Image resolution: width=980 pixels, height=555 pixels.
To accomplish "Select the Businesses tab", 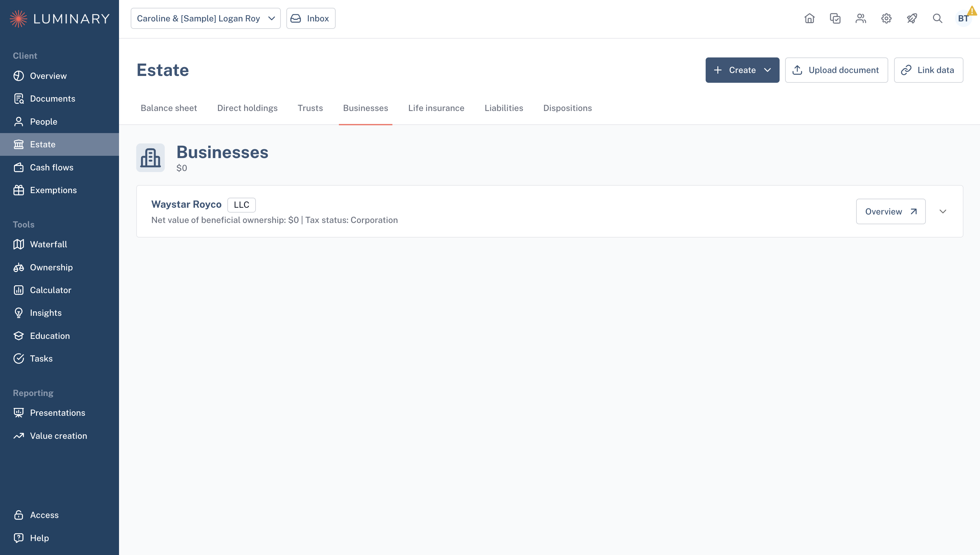I will (x=365, y=108).
